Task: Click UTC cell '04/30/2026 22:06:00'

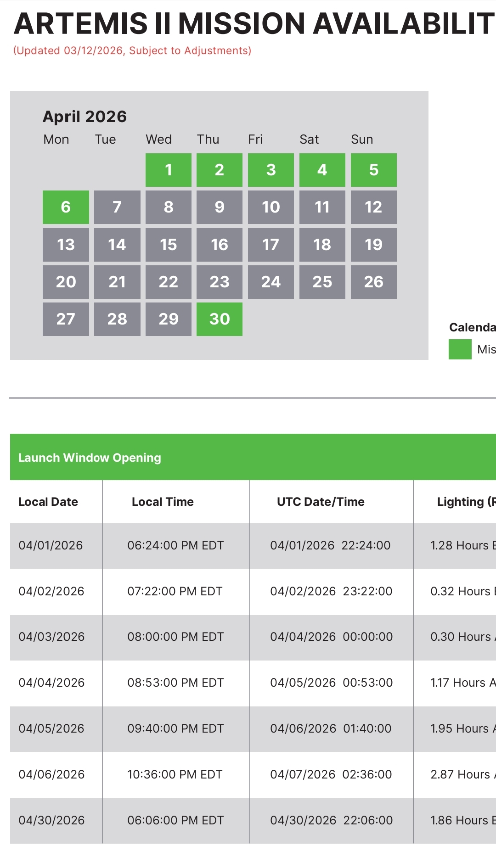Action: pyautogui.click(x=332, y=820)
